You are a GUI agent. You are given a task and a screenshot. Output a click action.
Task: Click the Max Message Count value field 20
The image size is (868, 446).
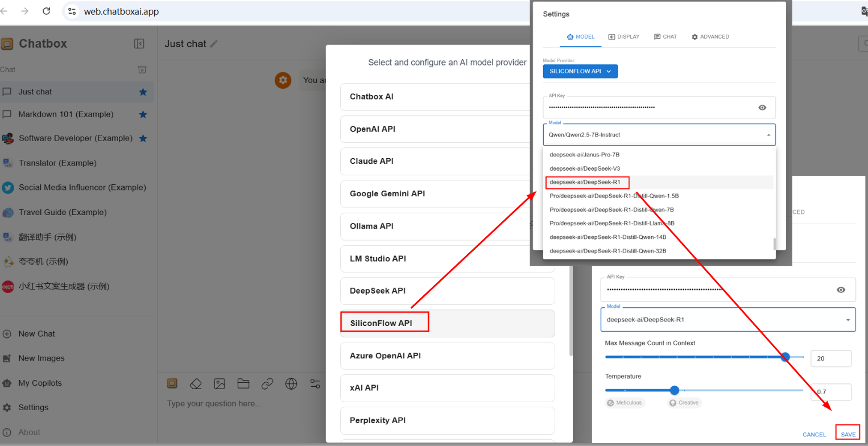point(830,359)
